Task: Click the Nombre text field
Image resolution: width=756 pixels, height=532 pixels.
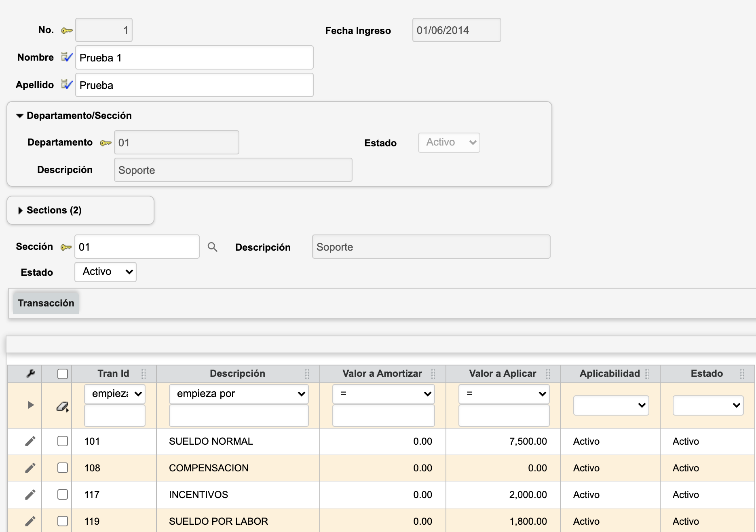Action: (x=194, y=58)
